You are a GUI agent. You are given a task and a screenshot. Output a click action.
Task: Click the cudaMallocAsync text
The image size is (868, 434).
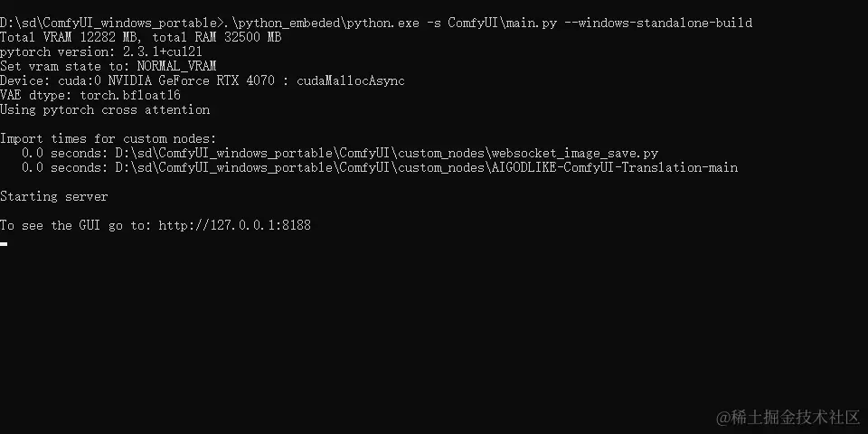pos(351,80)
